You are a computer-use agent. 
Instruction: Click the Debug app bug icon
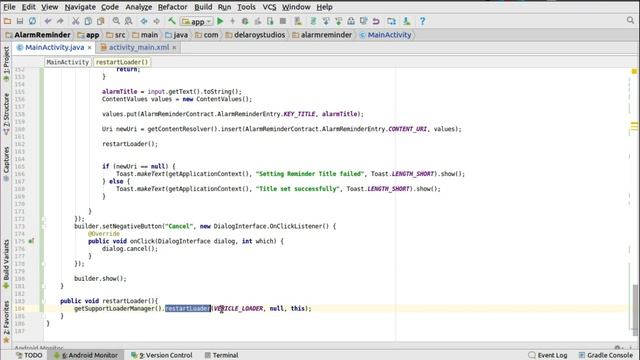[245, 21]
